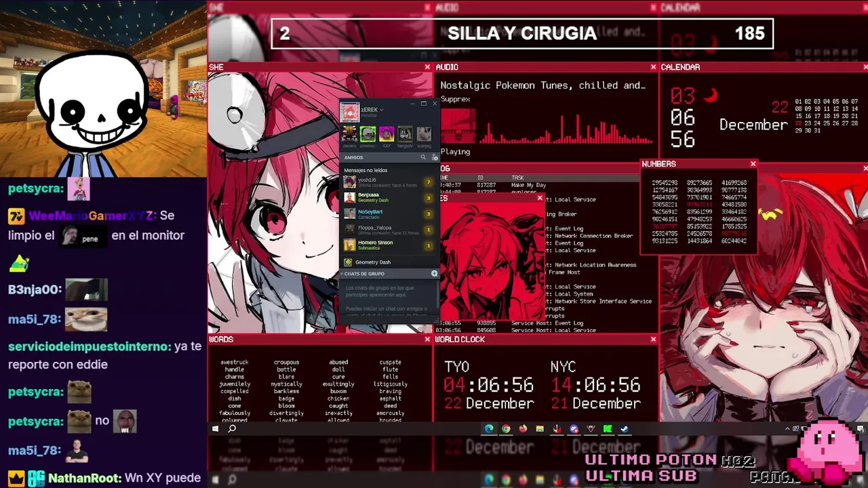The height and width of the screenshot is (488, 868).
Task: Open chat with yosh1J6
Action: (x=388, y=182)
